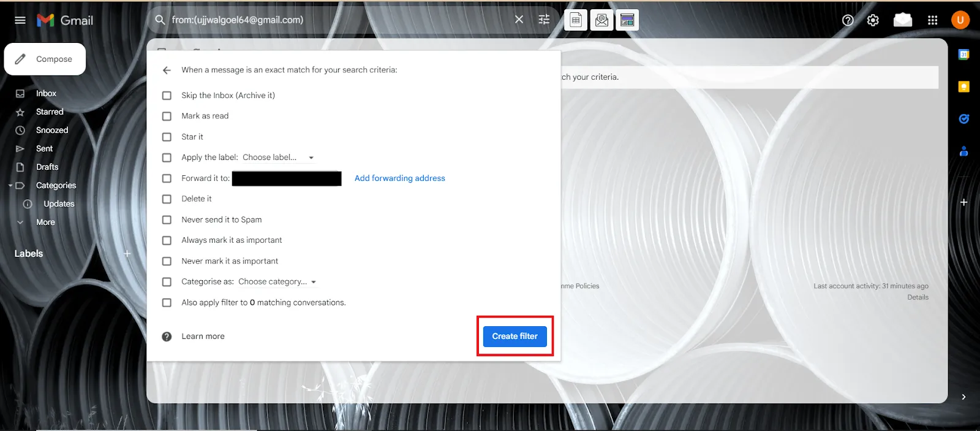Image resolution: width=980 pixels, height=431 pixels.
Task: Open the Drafts folder
Action: 47,167
